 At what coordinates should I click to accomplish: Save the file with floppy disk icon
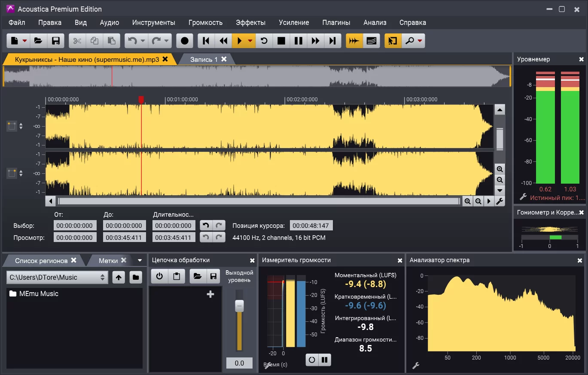click(x=56, y=41)
